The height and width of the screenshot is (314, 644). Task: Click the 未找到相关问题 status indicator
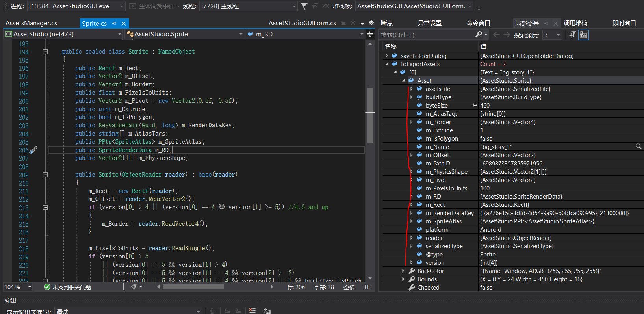pos(67,287)
